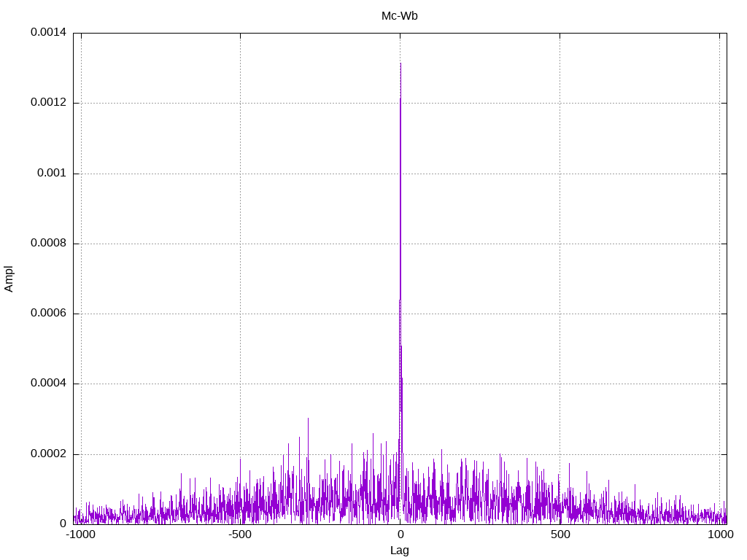Click the 500 x-axis tick label
This screenshot has width=747, height=560.
[560, 534]
